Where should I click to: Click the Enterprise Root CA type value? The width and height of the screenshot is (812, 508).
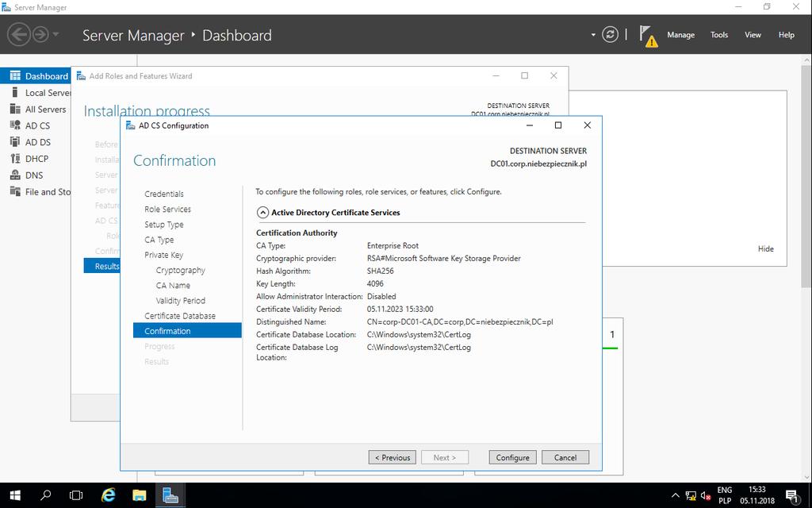(x=393, y=246)
